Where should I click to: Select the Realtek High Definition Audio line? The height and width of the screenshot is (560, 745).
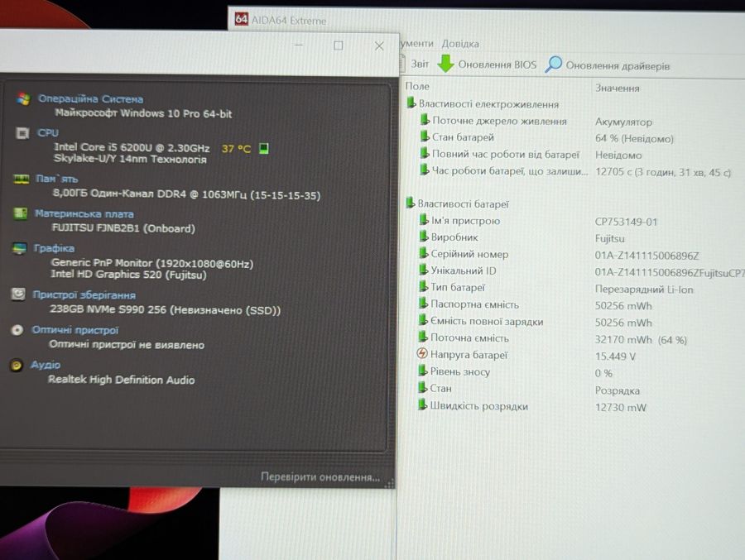[121, 380]
